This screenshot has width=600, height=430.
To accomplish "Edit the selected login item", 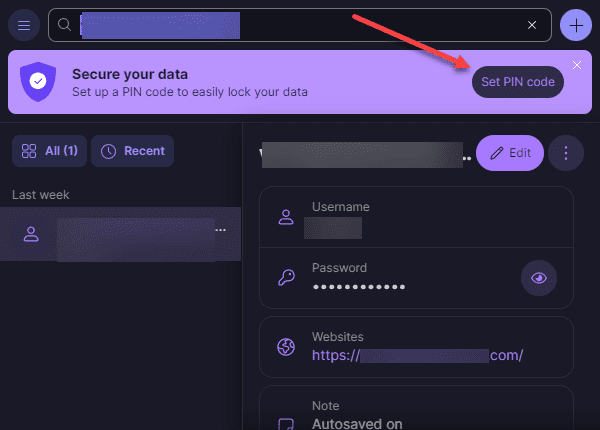I will pyautogui.click(x=509, y=153).
